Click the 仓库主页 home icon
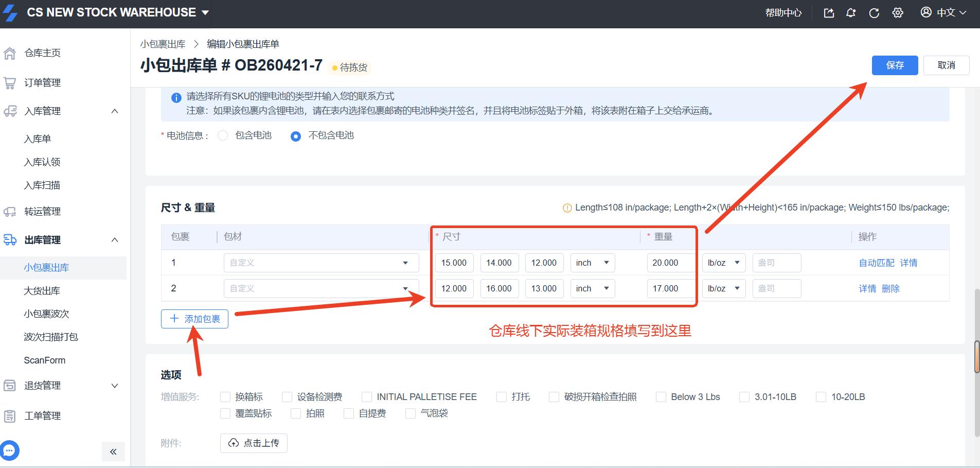 10,53
